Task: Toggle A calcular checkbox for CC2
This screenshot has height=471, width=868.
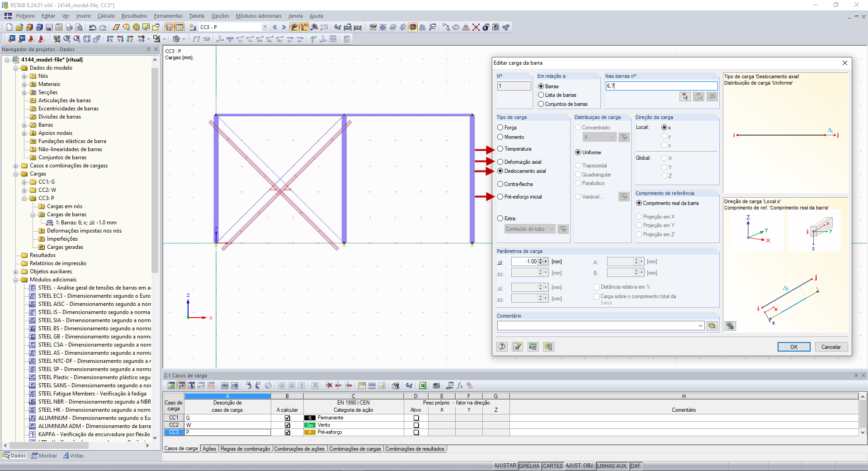Action: 288,425
